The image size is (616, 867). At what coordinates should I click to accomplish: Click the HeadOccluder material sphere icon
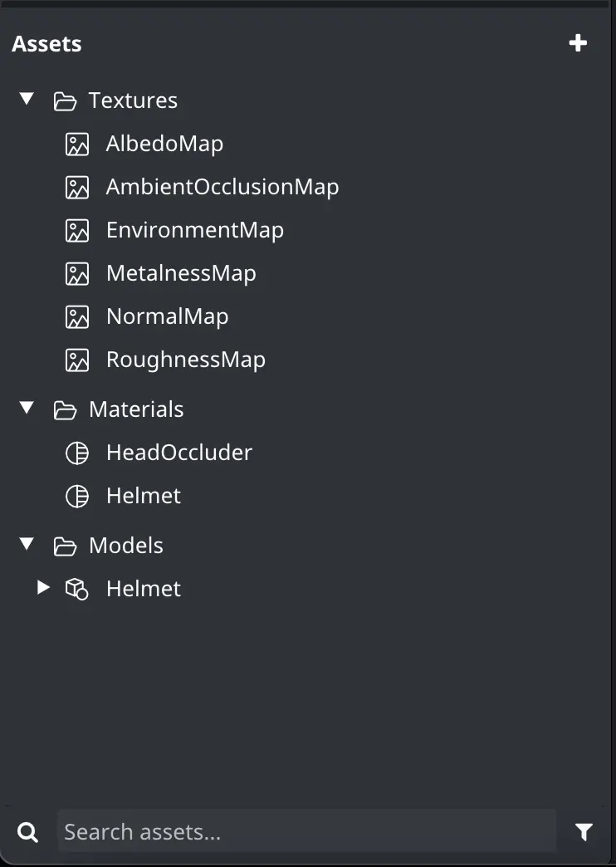point(77,453)
